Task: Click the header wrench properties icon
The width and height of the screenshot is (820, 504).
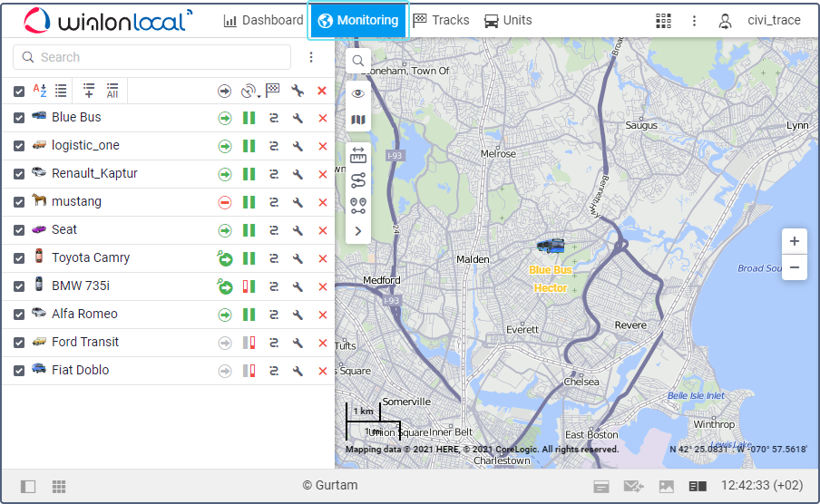Action: tap(298, 91)
